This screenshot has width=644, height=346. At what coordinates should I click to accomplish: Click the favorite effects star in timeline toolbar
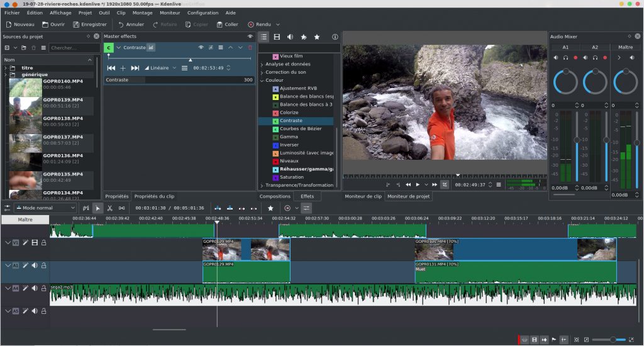point(270,208)
